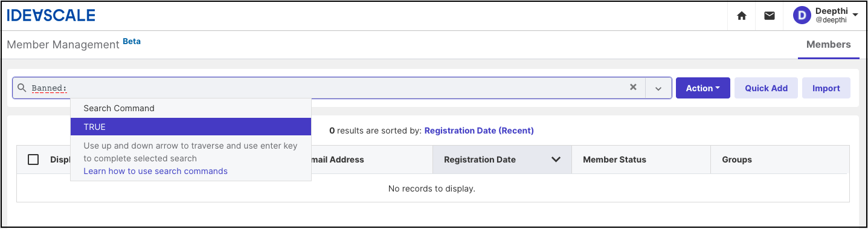Image resolution: width=868 pixels, height=229 pixels.
Task: Expand the search box chevron dropdown
Action: (658, 88)
